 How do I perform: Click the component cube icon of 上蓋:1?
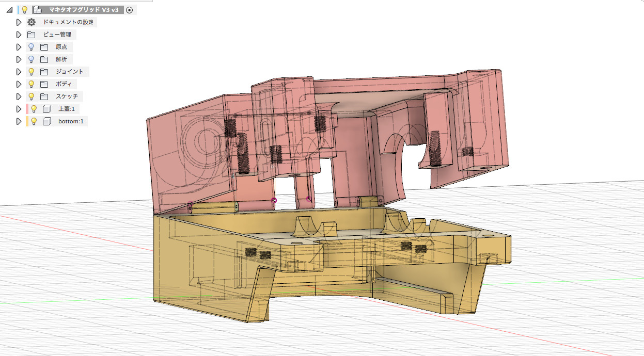(x=47, y=109)
